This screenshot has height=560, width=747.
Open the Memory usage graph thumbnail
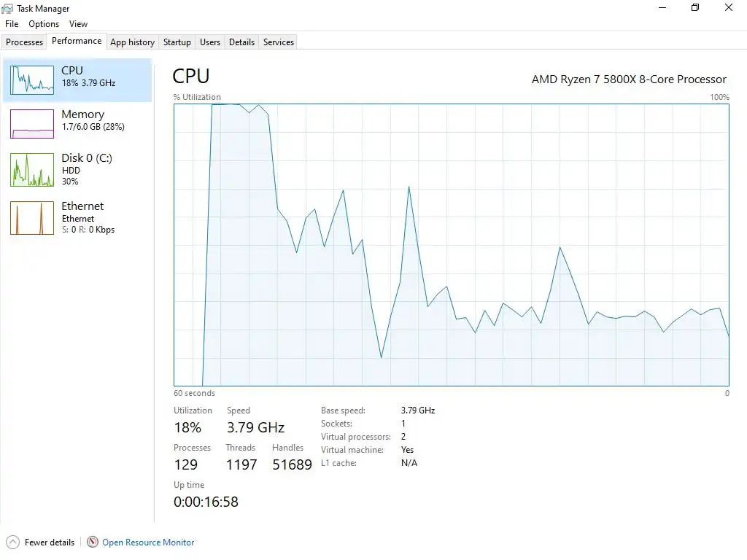pyautogui.click(x=32, y=124)
